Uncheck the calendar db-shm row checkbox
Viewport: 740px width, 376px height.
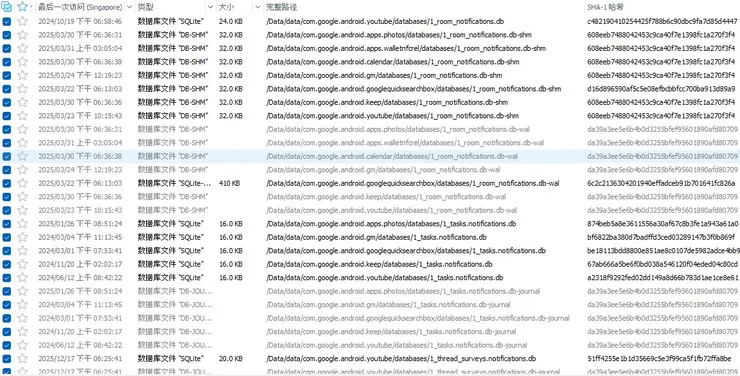[x=7, y=62]
